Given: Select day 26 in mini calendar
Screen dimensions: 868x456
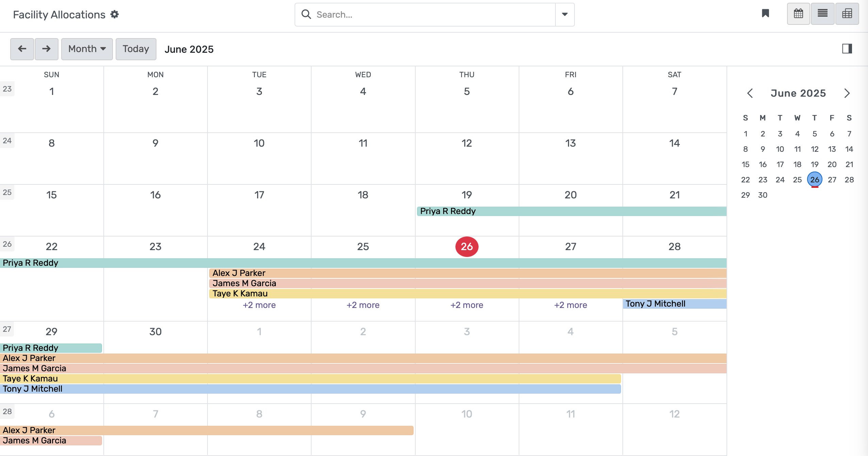Looking at the screenshot, I should [x=815, y=180].
